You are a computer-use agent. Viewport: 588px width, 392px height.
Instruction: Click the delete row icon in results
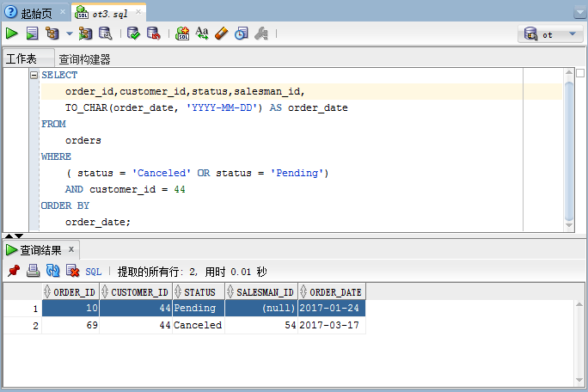[x=72, y=271]
